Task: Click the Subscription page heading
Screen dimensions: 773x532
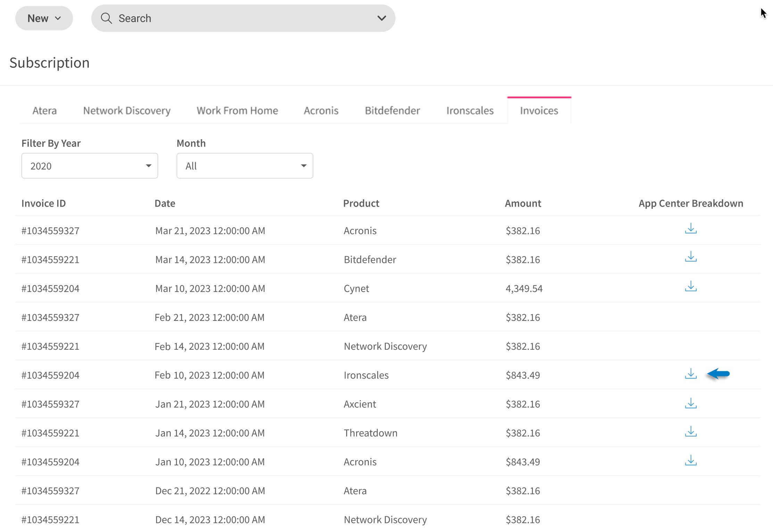Action: (x=49, y=63)
